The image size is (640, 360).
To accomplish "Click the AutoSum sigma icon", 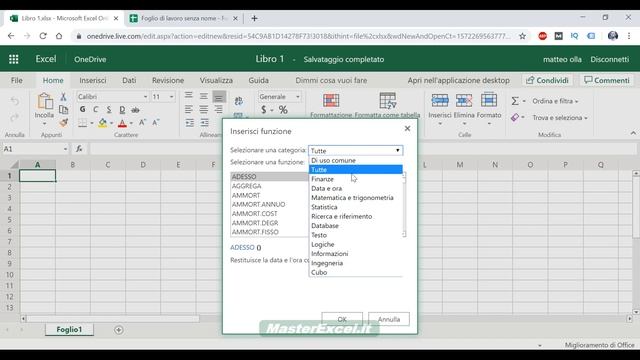I will click(x=515, y=101).
